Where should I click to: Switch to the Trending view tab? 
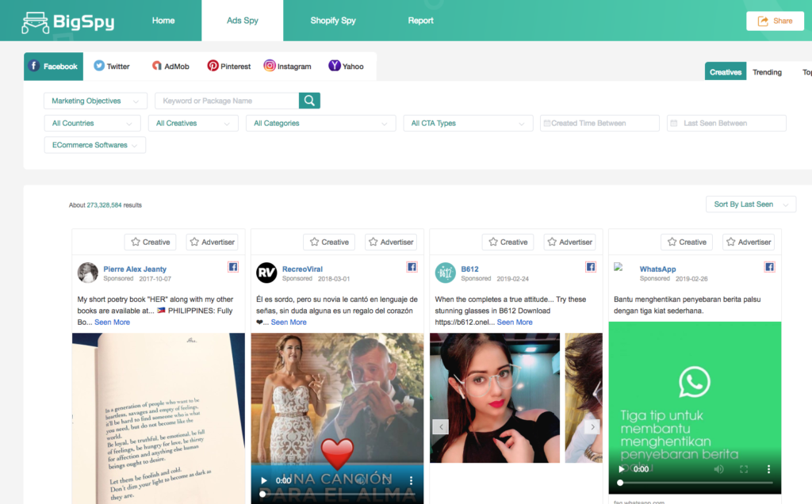click(x=767, y=72)
